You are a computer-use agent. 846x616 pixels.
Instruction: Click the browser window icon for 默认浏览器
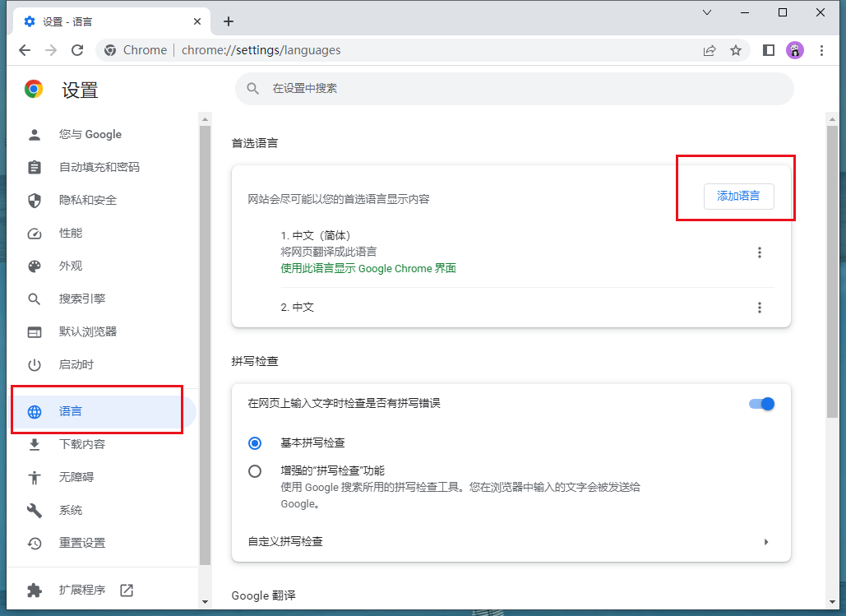[x=35, y=332]
